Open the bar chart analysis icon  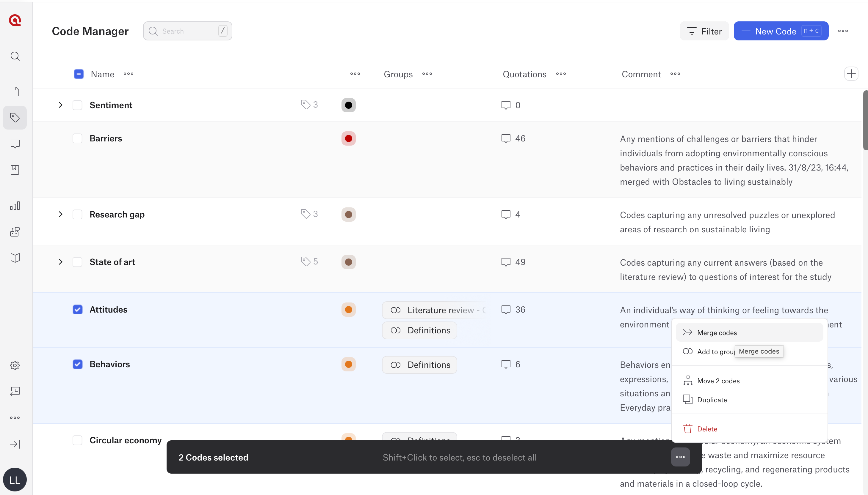click(x=15, y=205)
